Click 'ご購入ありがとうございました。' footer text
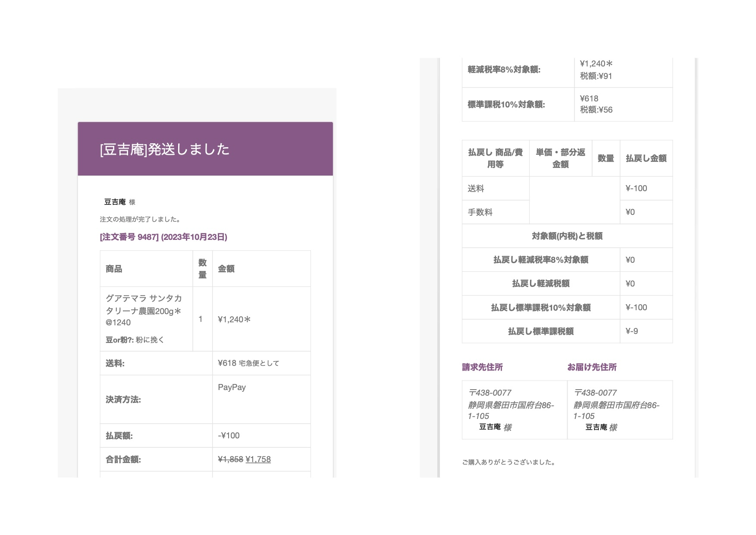Screen dimensions: 756x535 (510, 462)
